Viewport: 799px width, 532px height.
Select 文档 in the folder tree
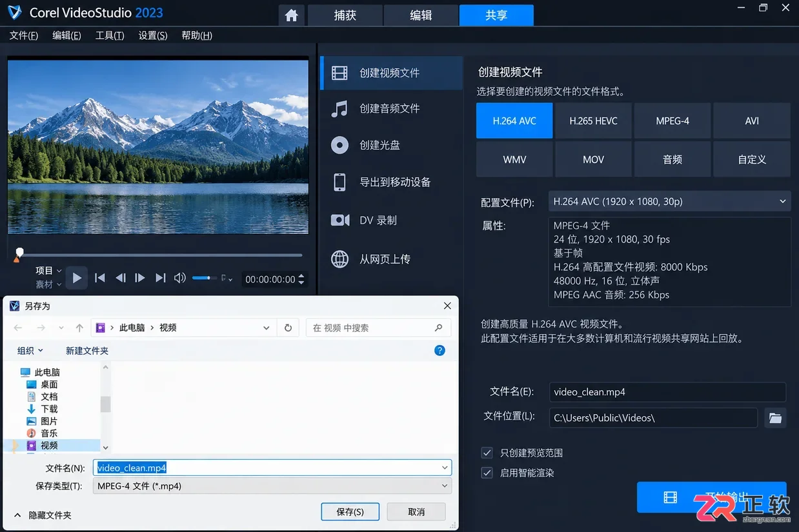(x=43, y=397)
